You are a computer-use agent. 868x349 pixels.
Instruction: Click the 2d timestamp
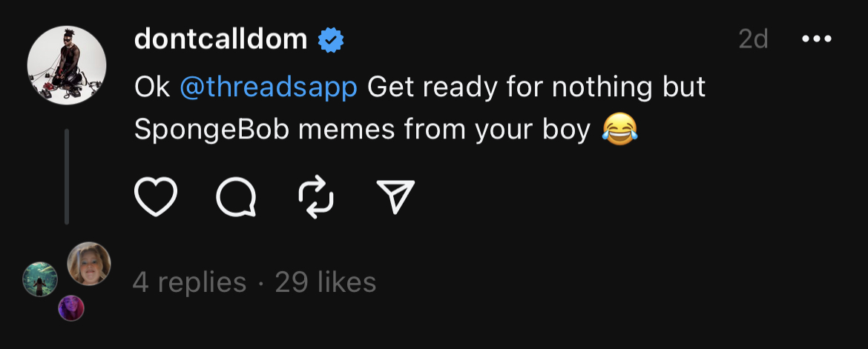(753, 39)
